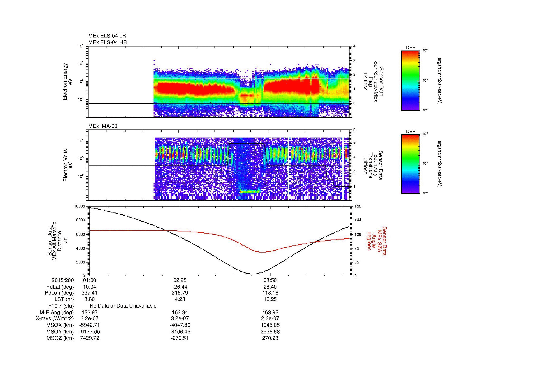Click the 'PdLon (deg)' row label
The image size is (555, 392).
click(60, 293)
